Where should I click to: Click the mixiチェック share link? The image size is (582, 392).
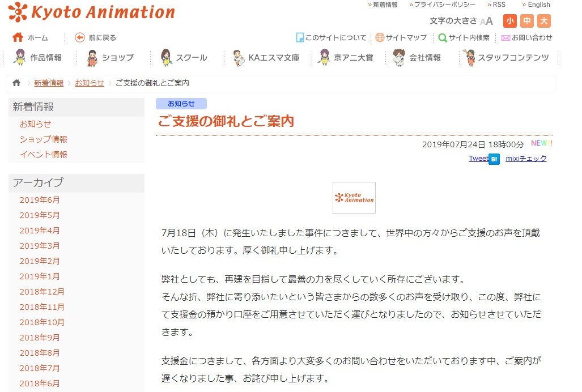(526, 159)
